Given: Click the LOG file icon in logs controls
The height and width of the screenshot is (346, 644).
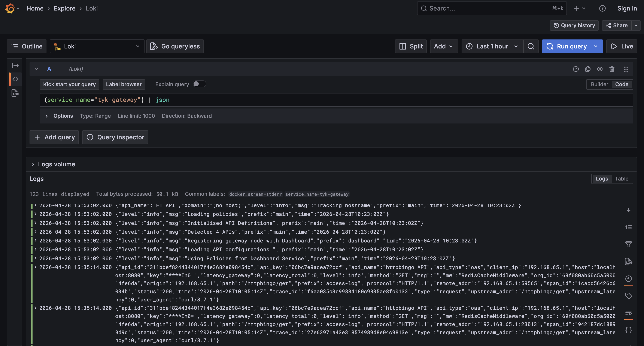Looking at the screenshot, I should click(628, 262).
